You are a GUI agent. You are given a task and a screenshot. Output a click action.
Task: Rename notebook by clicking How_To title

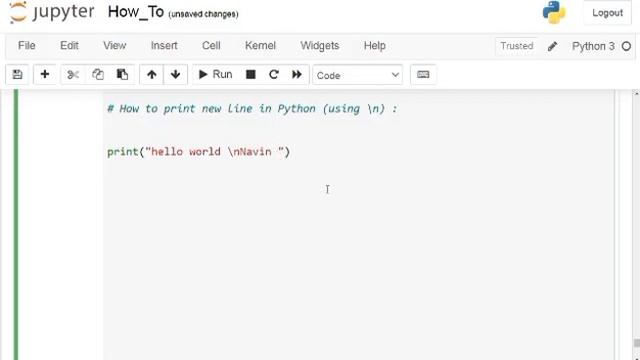[x=136, y=12]
